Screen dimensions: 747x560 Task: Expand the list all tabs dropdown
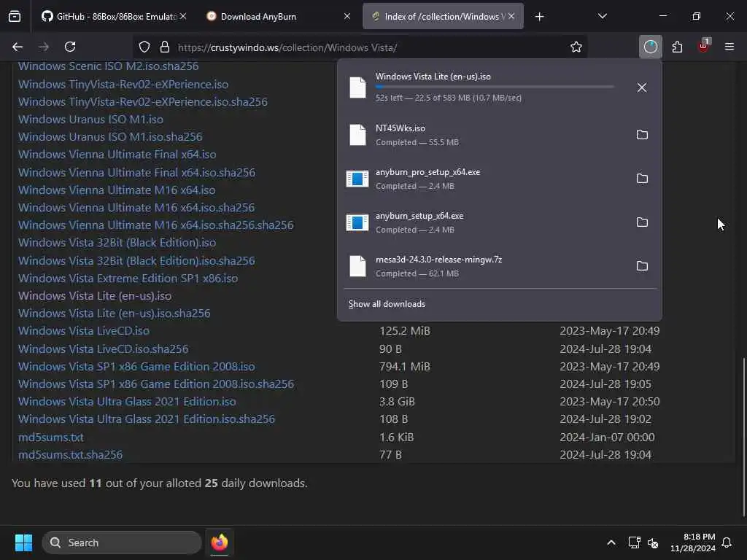[602, 17]
